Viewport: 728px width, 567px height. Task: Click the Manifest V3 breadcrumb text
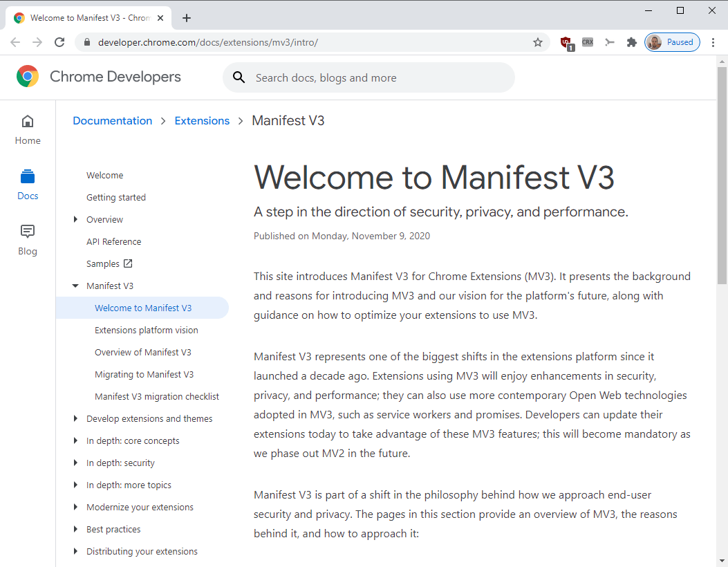(x=288, y=121)
